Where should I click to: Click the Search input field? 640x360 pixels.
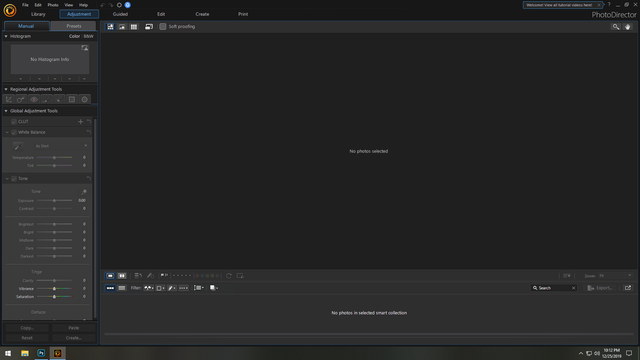pos(553,288)
